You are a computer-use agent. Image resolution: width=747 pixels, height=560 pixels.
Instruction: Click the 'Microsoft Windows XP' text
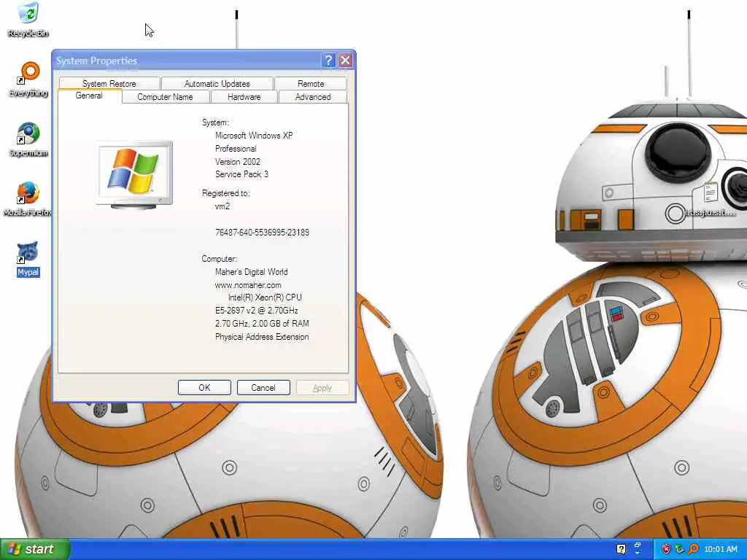pos(254,135)
